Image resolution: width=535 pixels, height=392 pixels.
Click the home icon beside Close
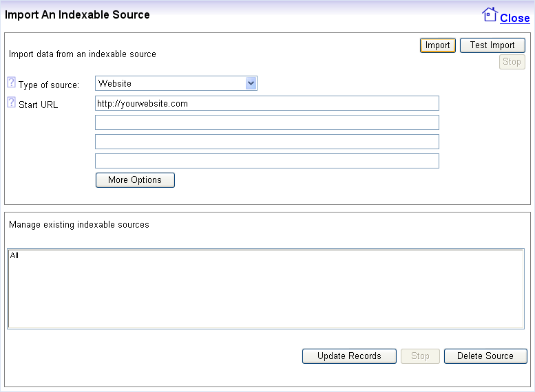[490, 14]
